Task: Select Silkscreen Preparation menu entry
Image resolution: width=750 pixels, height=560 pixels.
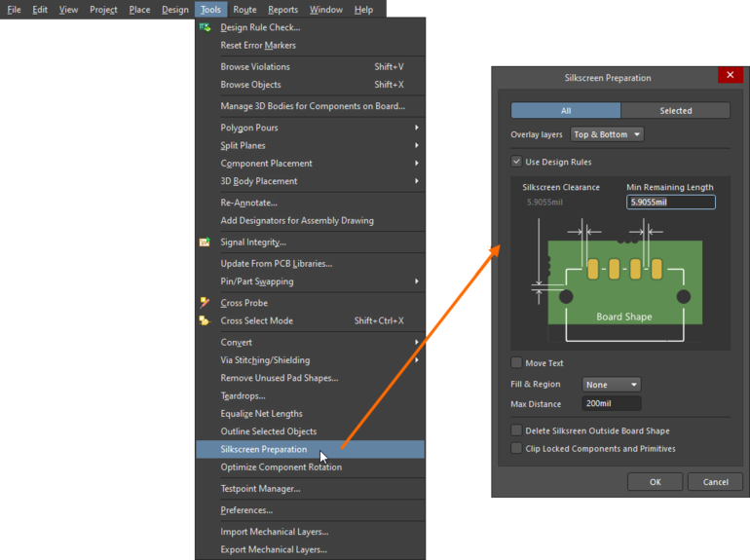Action: [264, 449]
